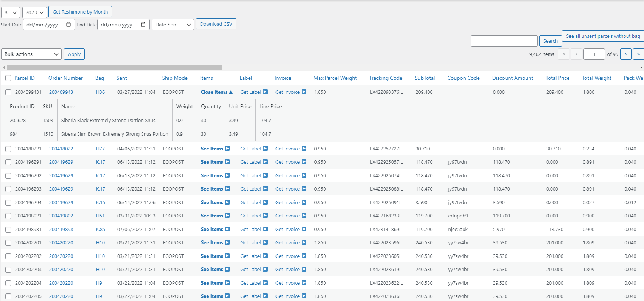
Task: Check the box for parcel 2004099431
Action: coord(8,92)
